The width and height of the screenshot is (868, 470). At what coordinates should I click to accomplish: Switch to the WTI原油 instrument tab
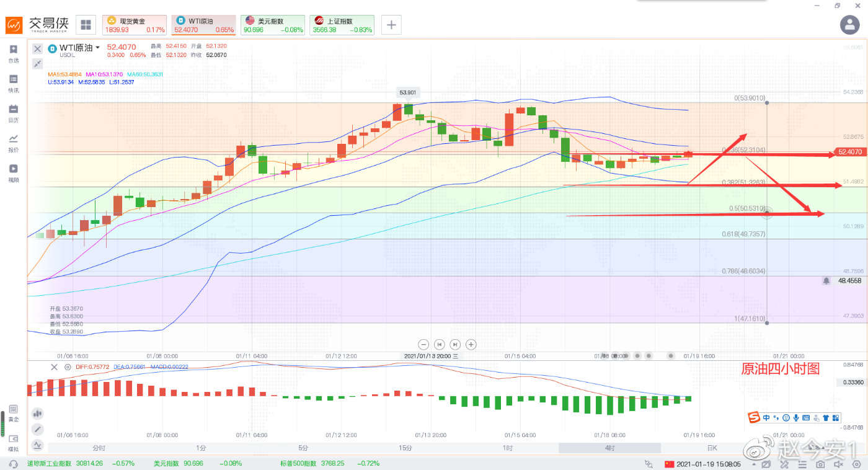point(203,25)
